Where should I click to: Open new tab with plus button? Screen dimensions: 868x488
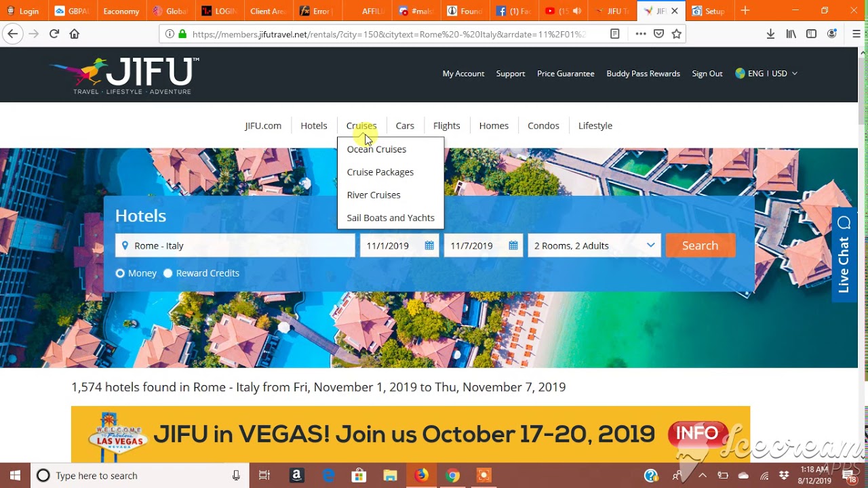coord(745,11)
